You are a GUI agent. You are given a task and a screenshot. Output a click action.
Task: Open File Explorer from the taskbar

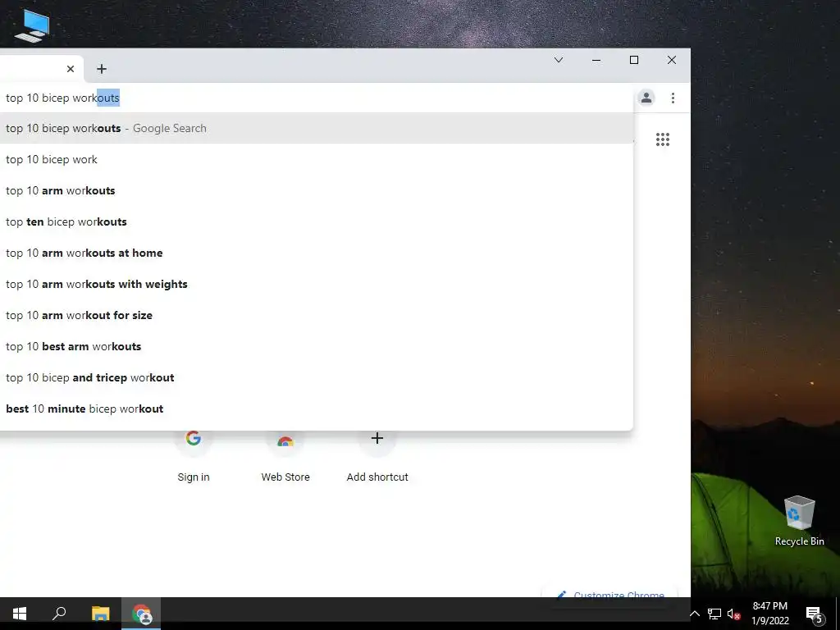(100, 614)
